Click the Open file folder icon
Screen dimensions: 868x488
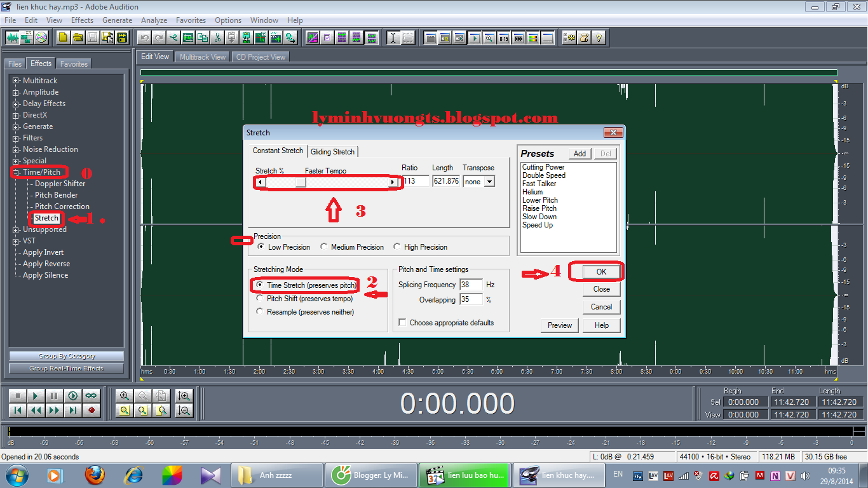[78, 37]
